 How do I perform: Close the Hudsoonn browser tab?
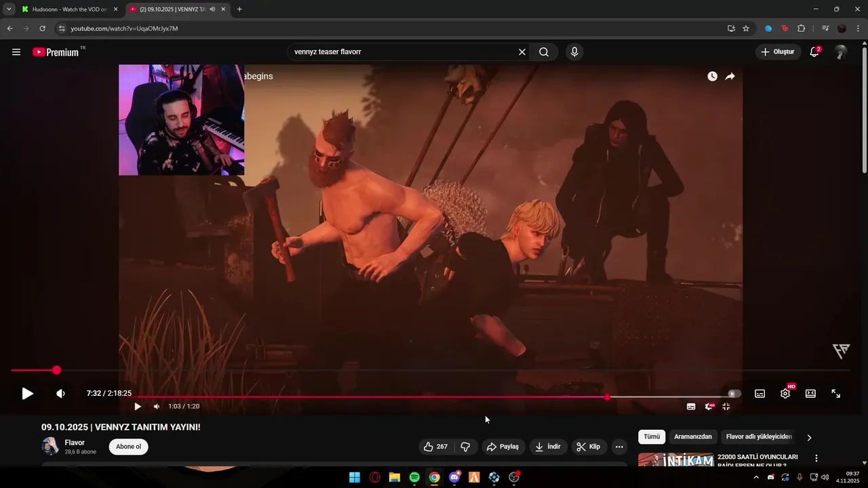(x=115, y=9)
